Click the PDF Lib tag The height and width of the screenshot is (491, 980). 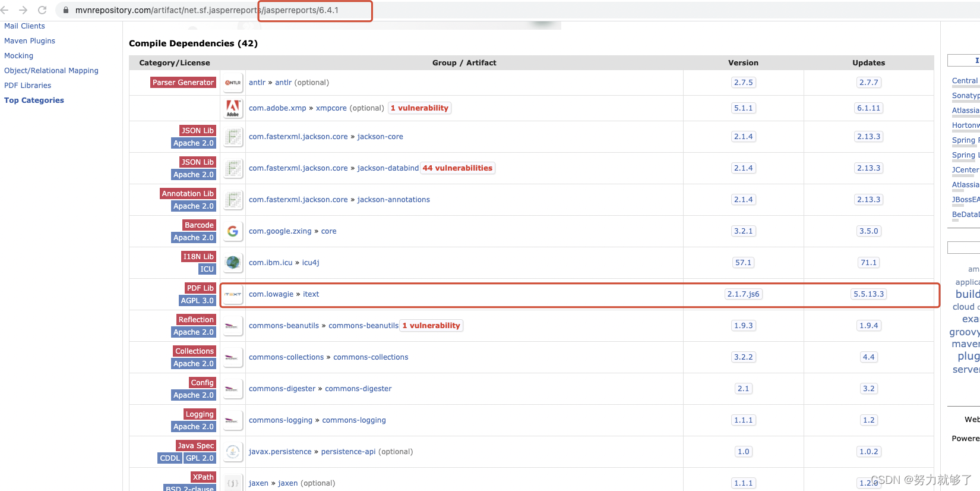(200, 288)
